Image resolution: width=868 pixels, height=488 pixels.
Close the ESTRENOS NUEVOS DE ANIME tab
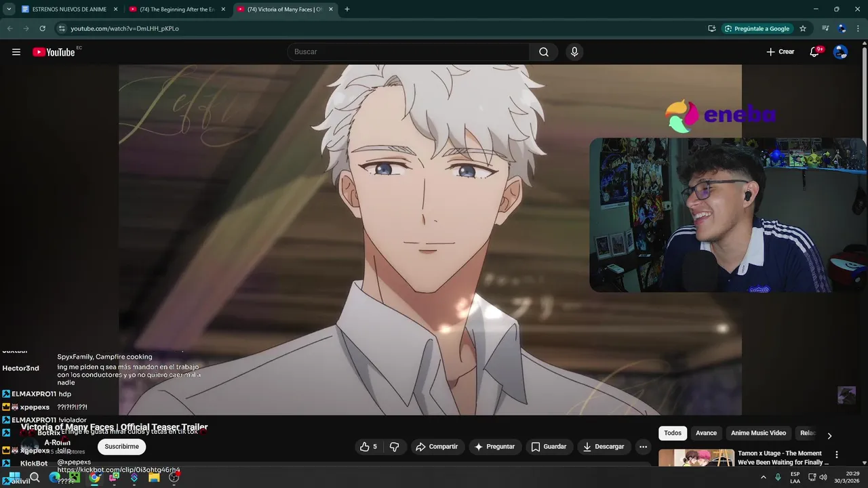click(115, 9)
